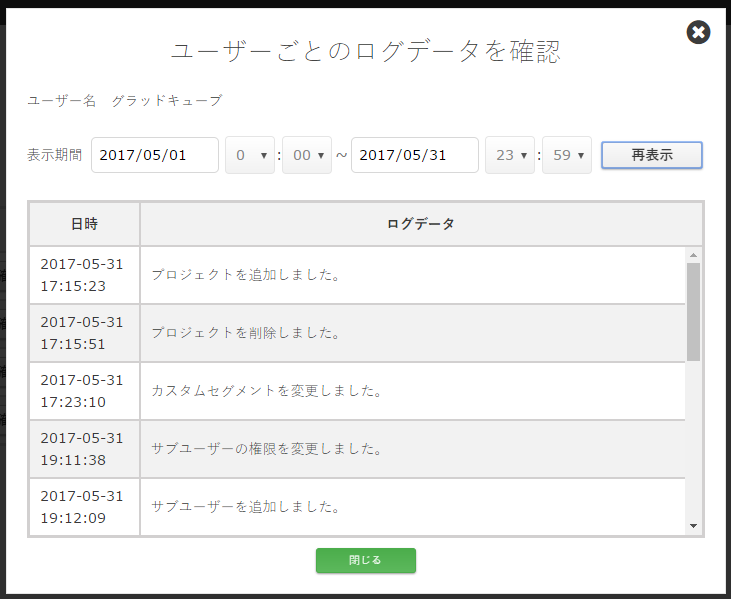This screenshot has width=731, height=599.
Task: Click the log table scrollbar up arrow
Action: pyautogui.click(x=693, y=255)
